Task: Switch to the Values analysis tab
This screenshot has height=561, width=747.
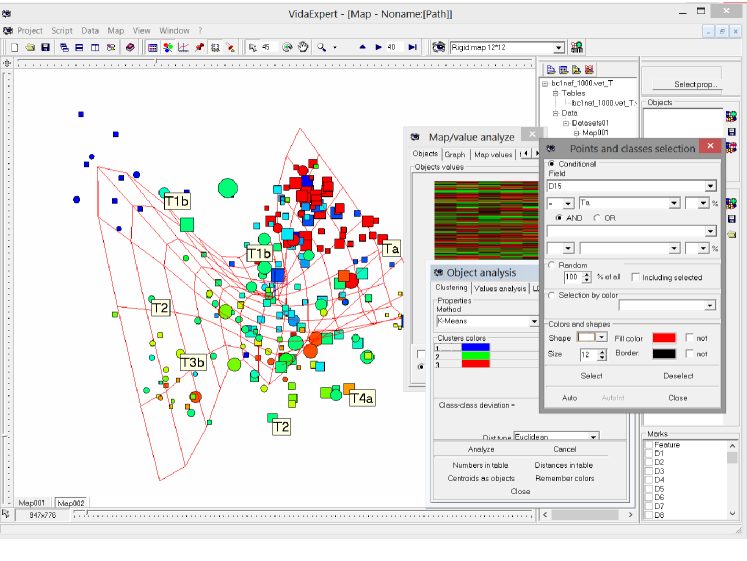Action: (499, 288)
